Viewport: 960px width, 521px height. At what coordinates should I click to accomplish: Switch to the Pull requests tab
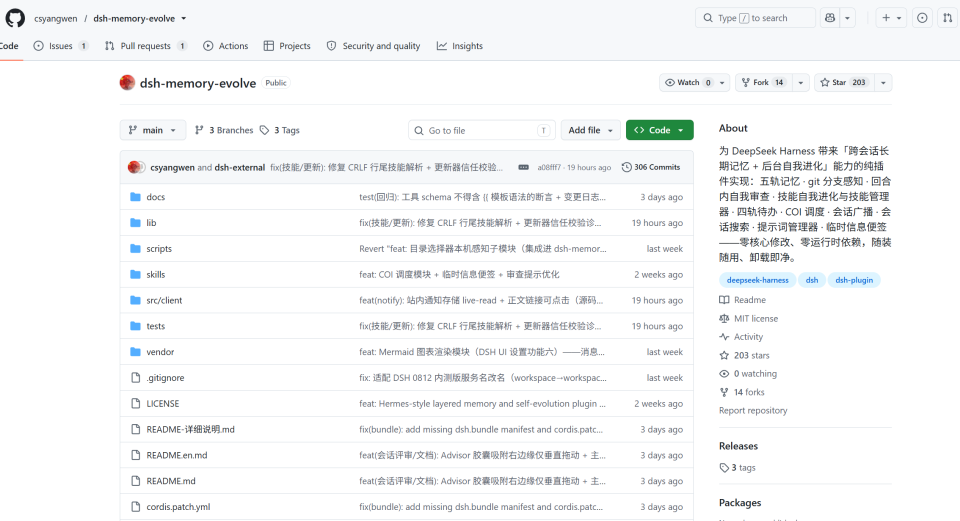pos(146,46)
